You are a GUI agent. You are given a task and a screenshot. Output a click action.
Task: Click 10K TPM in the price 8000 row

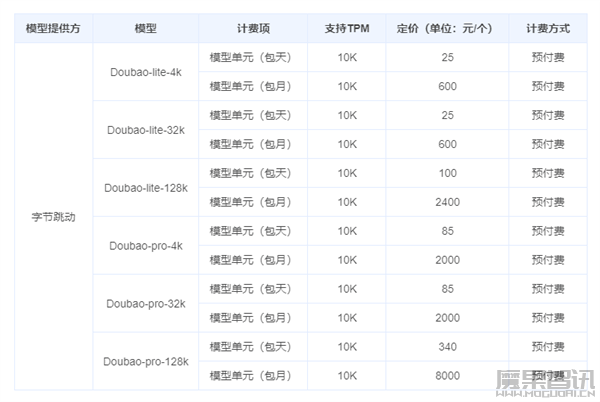[347, 376]
